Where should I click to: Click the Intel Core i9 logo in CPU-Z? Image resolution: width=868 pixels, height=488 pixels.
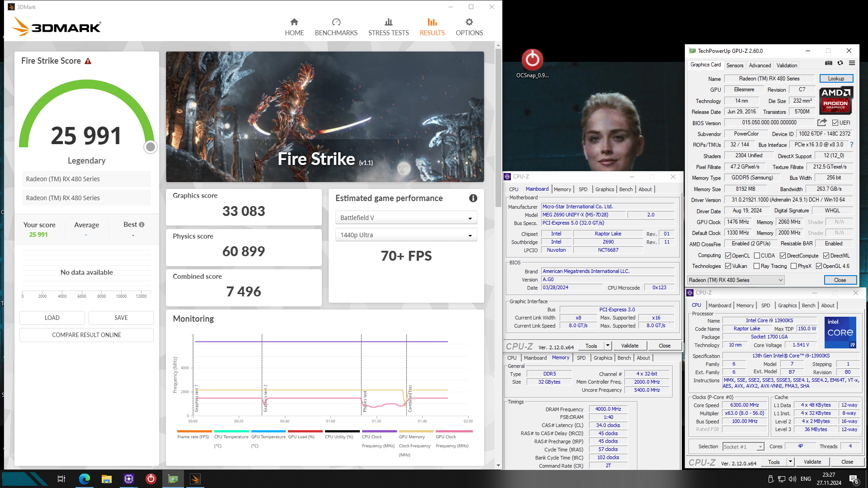pos(840,333)
